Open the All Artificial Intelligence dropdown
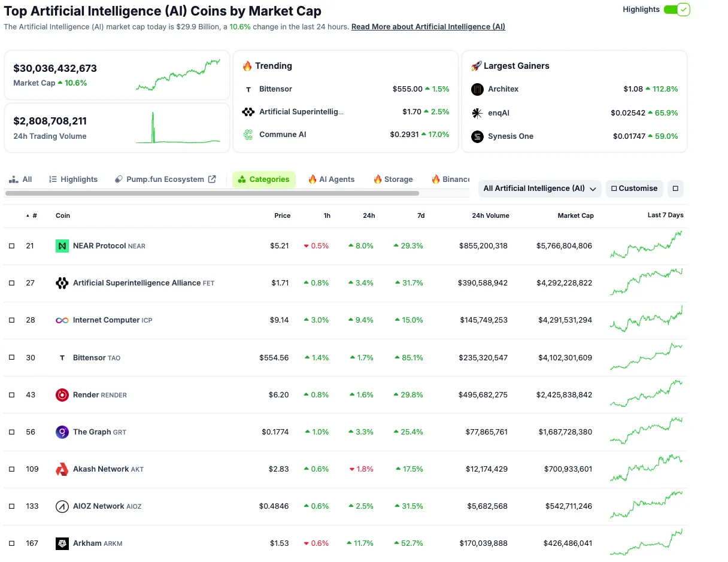The image size is (728, 562). point(539,189)
